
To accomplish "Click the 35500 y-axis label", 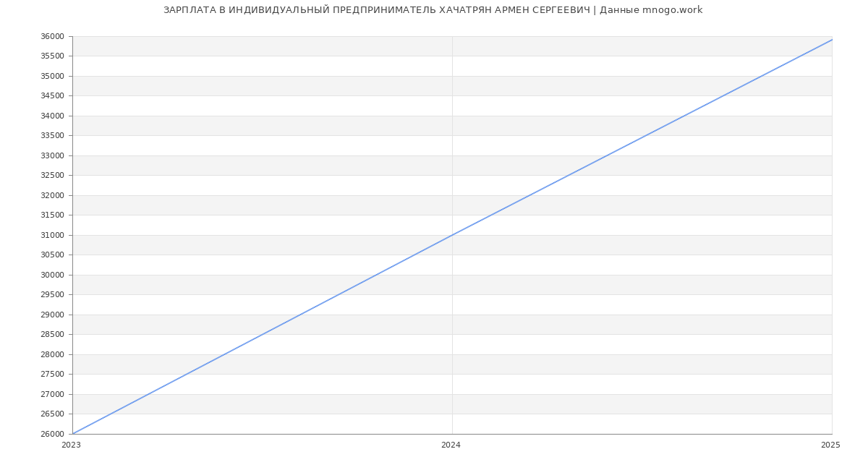I will (52, 56).
